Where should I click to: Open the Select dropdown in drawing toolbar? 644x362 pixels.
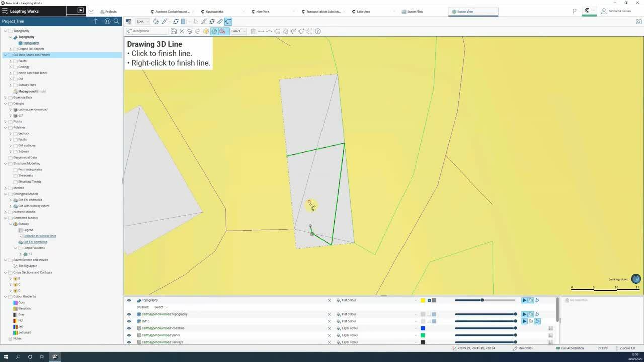tap(238, 31)
